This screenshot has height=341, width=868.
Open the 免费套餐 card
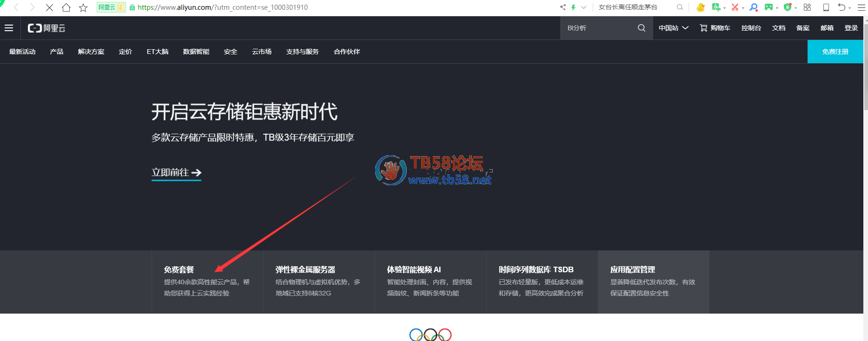tap(207, 282)
